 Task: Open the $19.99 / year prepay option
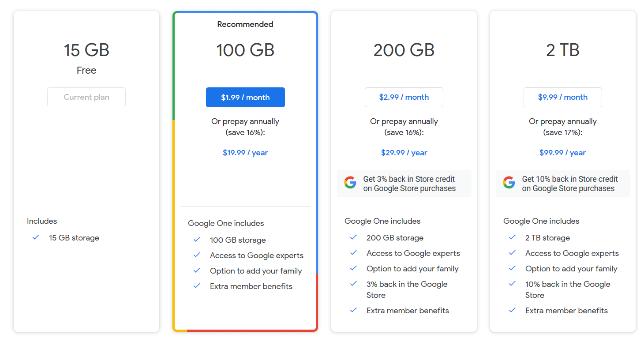(x=245, y=152)
